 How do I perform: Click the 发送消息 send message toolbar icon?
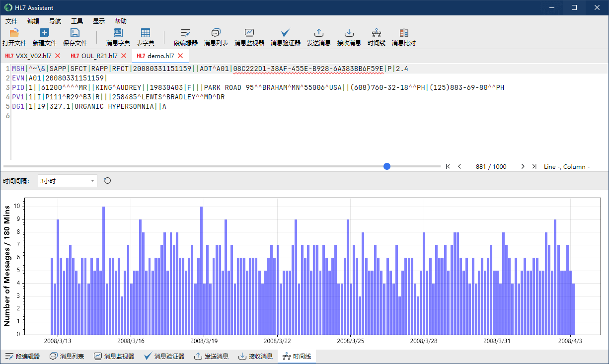coord(319,37)
